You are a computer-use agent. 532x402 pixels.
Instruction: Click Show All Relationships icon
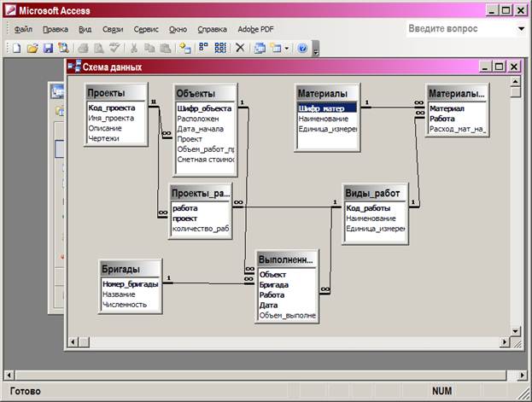pyautogui.click(x=220, y=48)
